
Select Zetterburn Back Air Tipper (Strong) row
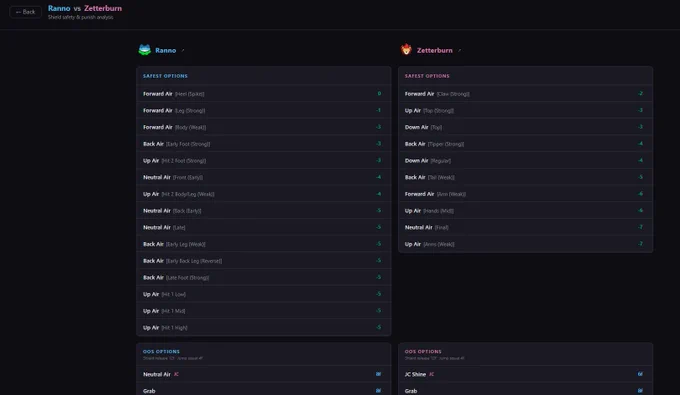click(x=526, y=144)
